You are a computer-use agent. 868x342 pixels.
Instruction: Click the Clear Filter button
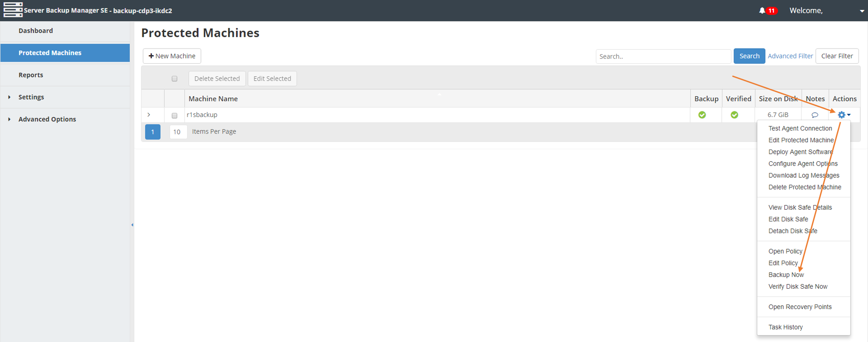pos(837,56)
